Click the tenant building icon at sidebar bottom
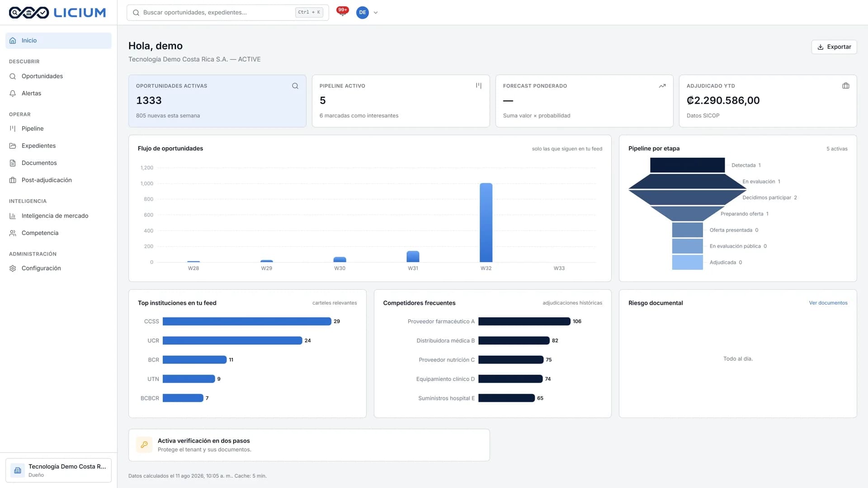The height and width of the screenshot is (488, 868). 18,470
